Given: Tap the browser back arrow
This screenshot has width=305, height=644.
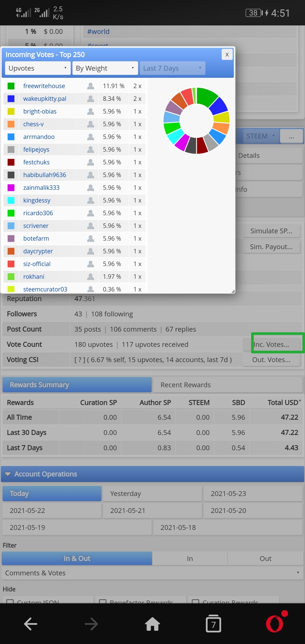Looking at the screenshot, I should [x=30, y=624].
